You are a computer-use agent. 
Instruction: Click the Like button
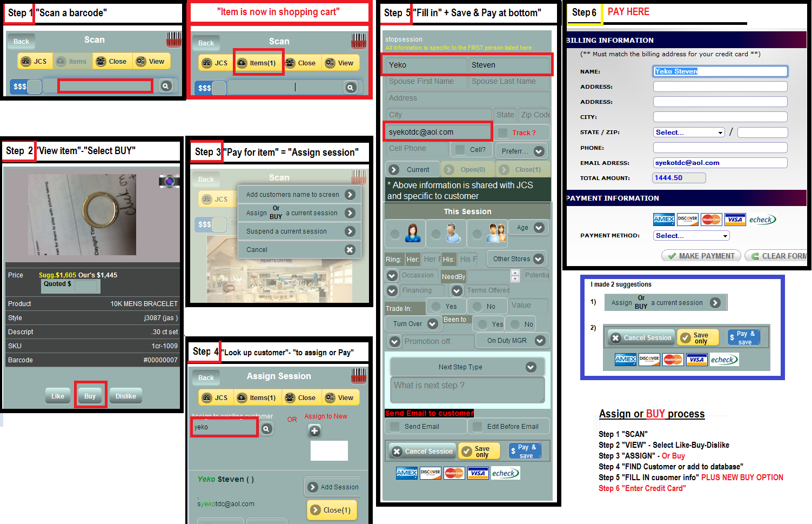pyautogui.click(x=58, y=396)
